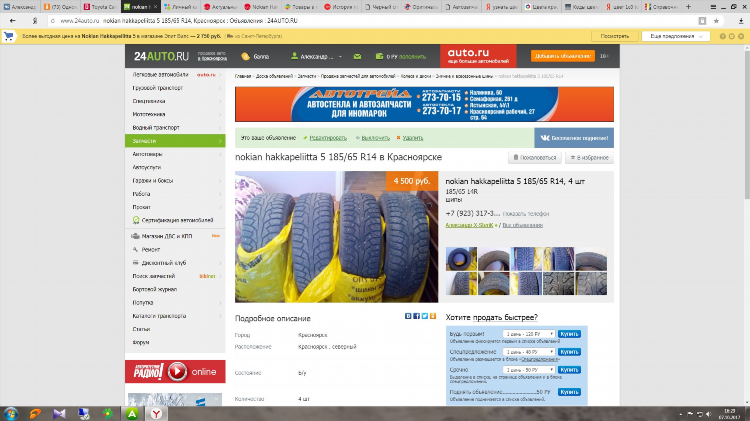Click the 24AUTO.RU site logo
750x421 pixels.
point(161,56)
